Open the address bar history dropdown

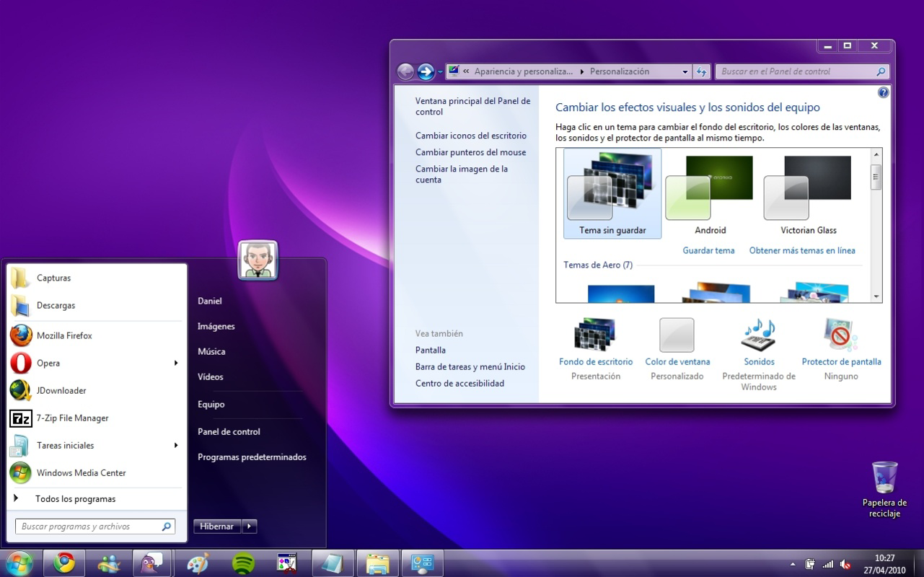tap(685, 72)
